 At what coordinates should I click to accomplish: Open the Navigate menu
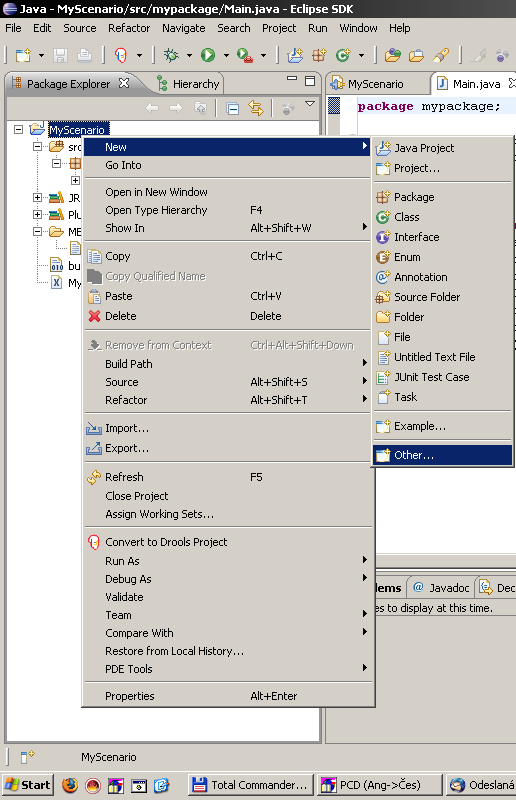184,28
